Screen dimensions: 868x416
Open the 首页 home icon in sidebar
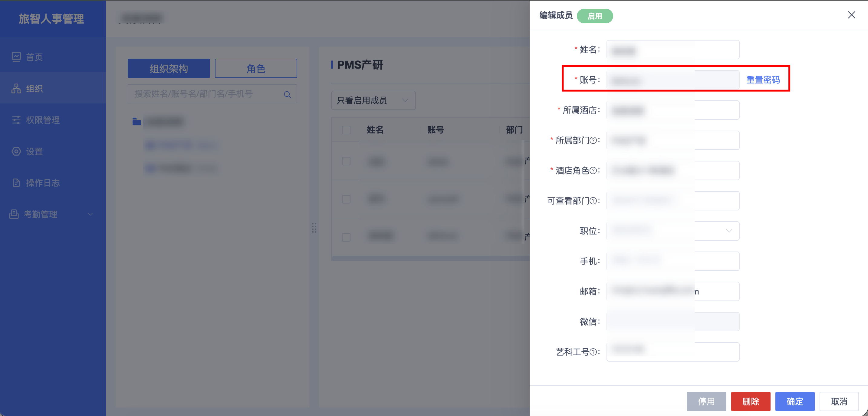point(16,57)
